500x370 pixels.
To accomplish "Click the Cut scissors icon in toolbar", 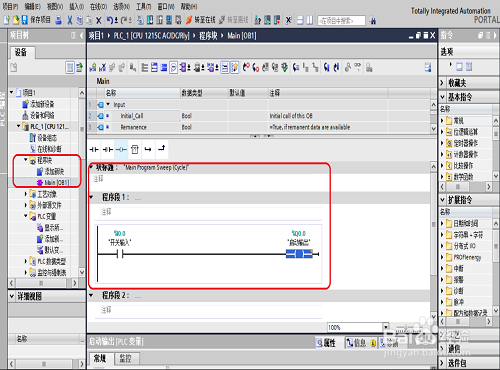I will click(x=69, y=20).
